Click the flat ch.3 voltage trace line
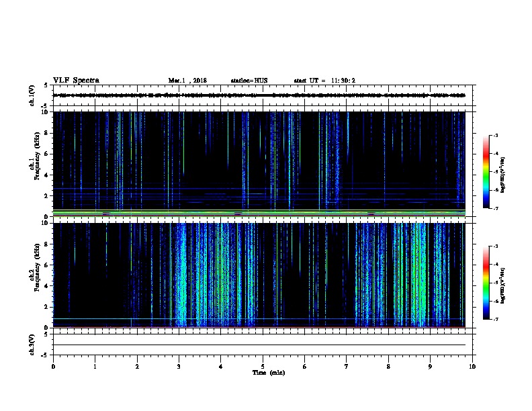 (259, 345)
